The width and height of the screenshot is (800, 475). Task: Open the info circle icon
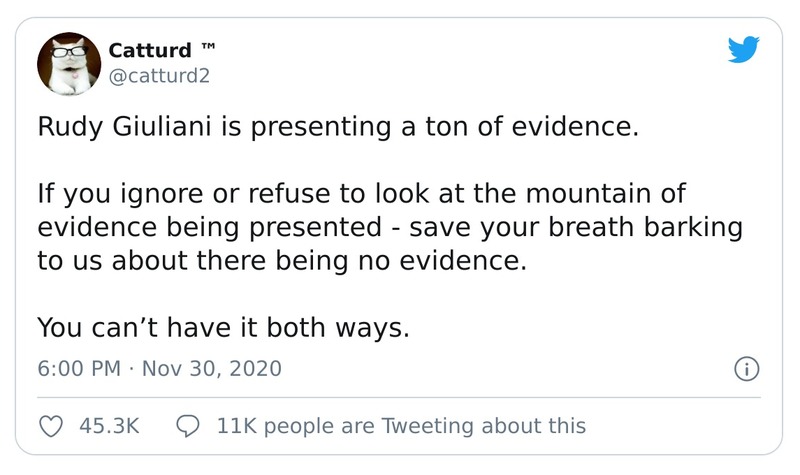click(744, 369)
